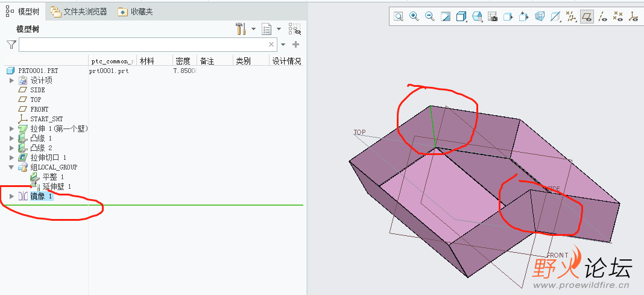The image size is (644, 295).
Task: Click the Zoom In magnifier icon
Action: tap(414, 16)
